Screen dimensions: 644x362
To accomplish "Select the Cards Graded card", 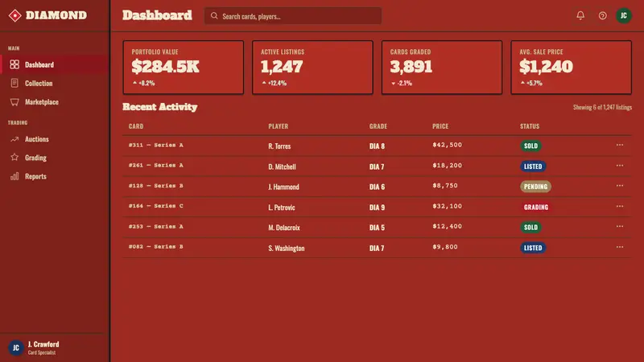I will [x=442, y=68].
